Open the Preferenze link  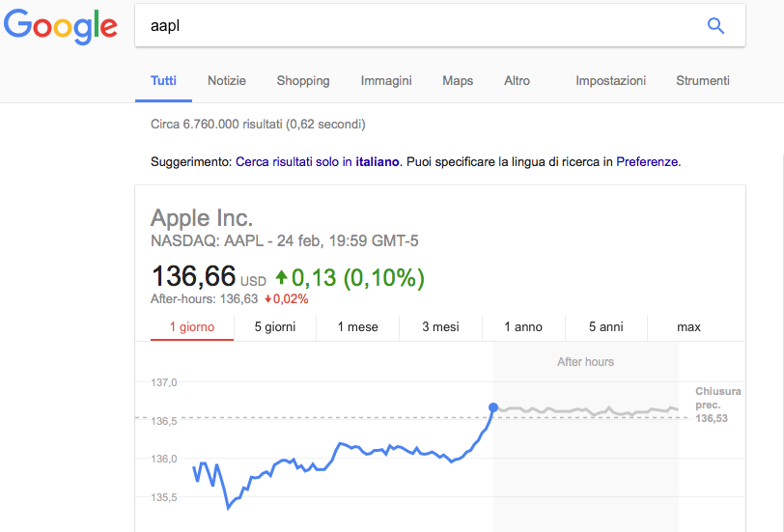tap(647, 162)
